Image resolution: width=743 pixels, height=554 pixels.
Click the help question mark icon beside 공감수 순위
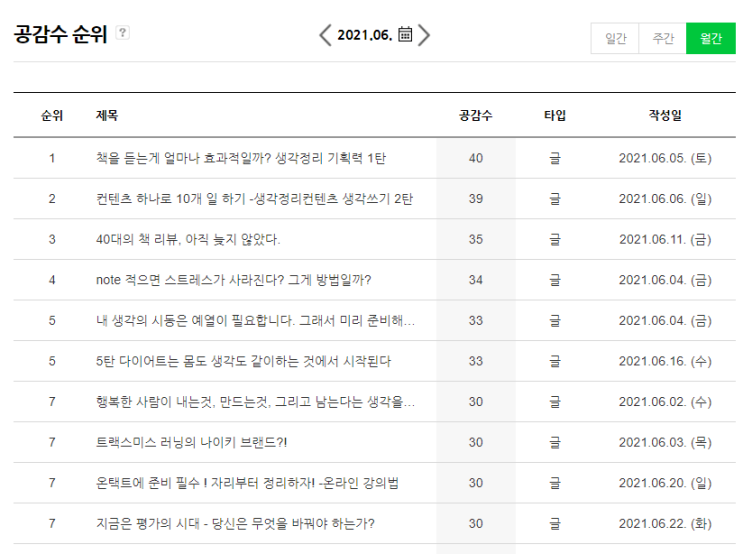(123, 33)
